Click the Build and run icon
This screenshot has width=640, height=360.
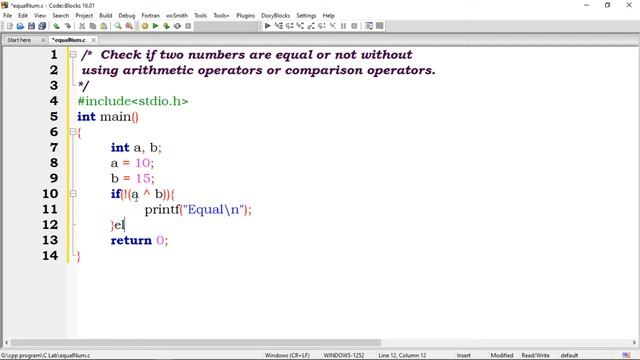tap(166, 26)
